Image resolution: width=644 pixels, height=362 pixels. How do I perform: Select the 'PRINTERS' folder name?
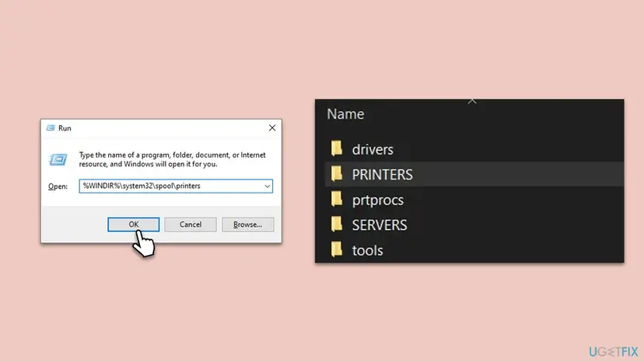[x=383, y=175]
